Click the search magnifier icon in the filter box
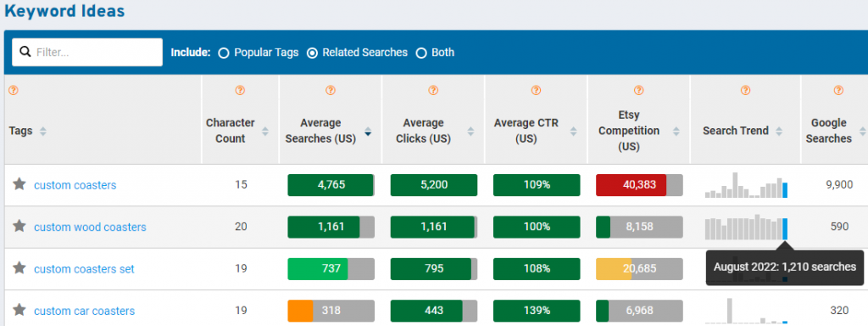Screen dimensions: 868x326 tap(25, 52)
